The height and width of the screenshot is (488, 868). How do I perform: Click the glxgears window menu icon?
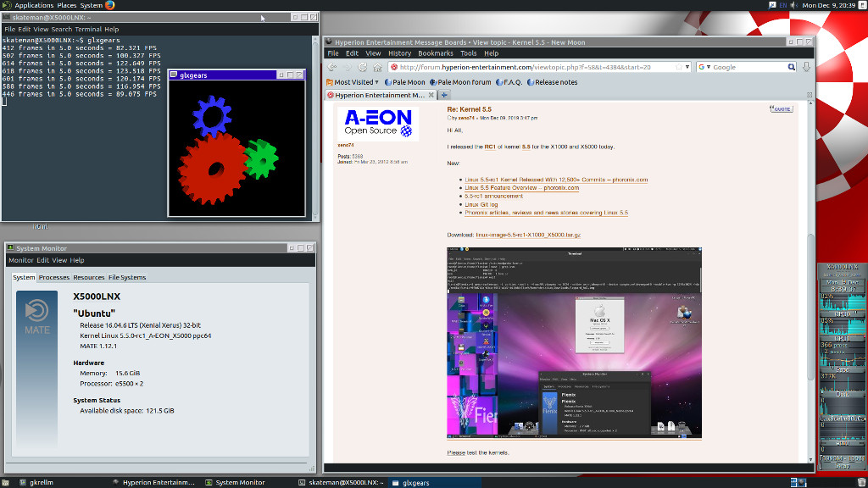click(x=174, y=75)
